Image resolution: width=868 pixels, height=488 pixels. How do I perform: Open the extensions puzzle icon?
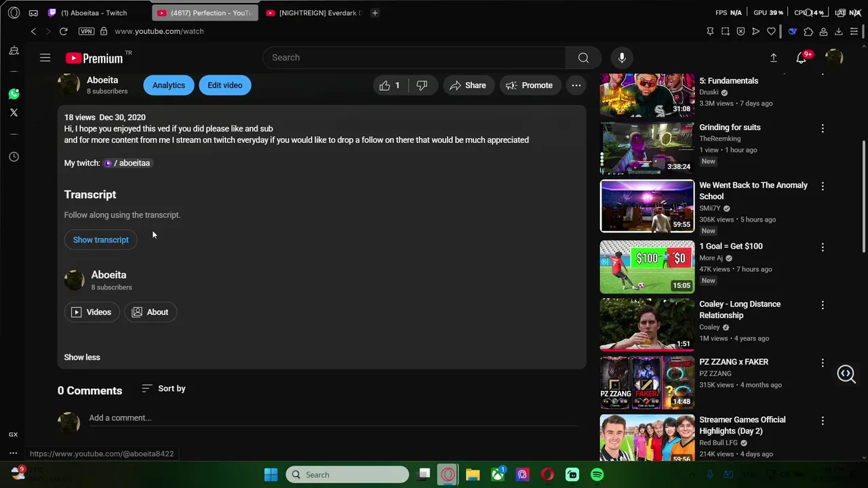pyautogui.click(x=808, y=31)
